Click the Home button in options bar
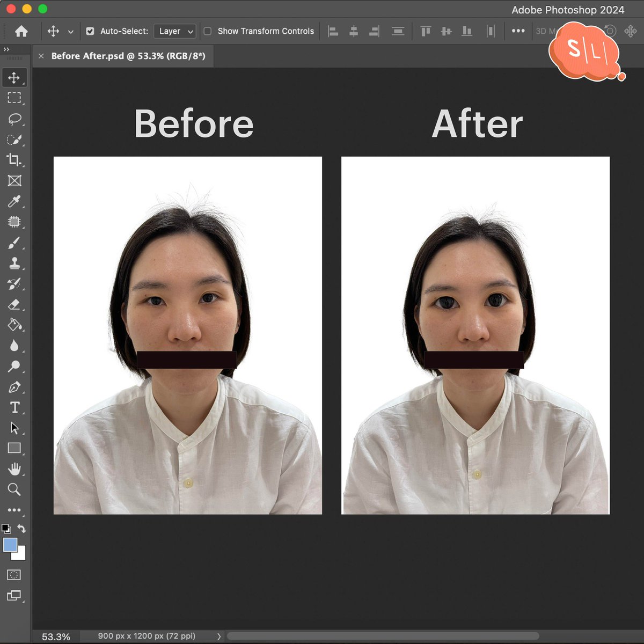 click(20, 31)
